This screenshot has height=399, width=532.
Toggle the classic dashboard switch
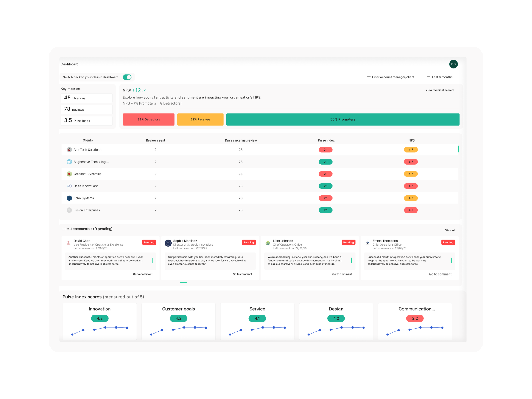(127, 77)
